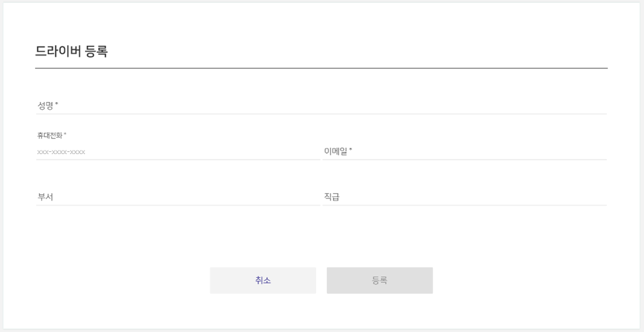The image size is (644, 332).
Task: Click the 이메일 * label text
Action: pos(338,152)
